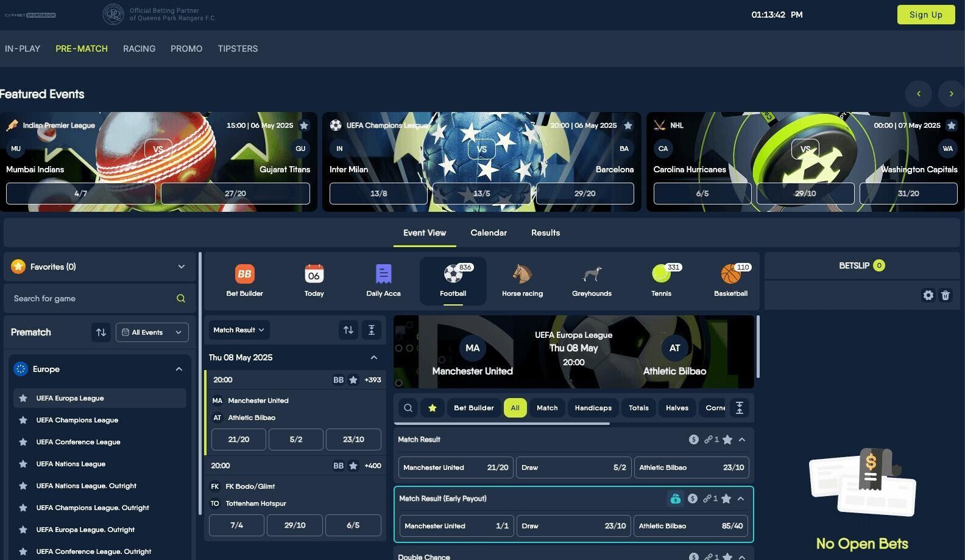Switch to the IN-PLAY tab

click(x=23, y=49)
